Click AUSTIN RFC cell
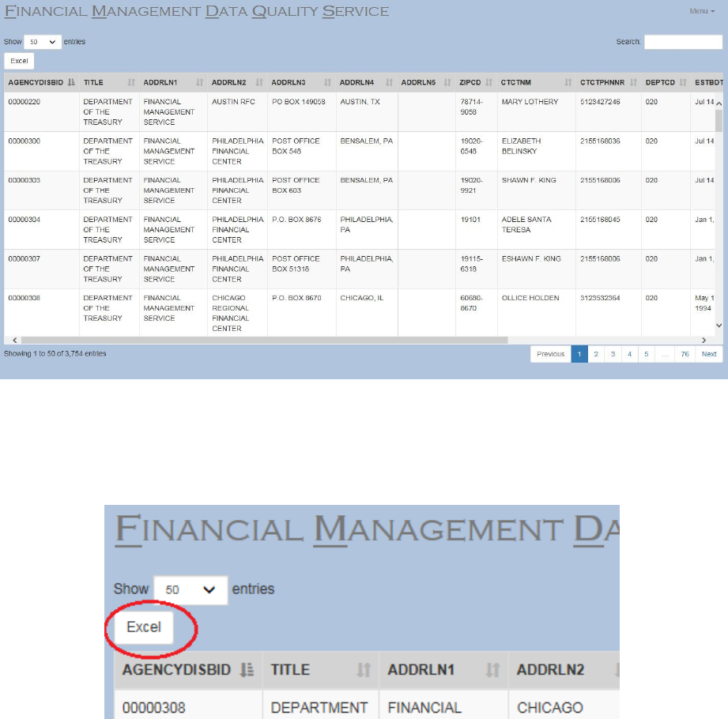The height and width of the screenshot is (719, 728). coord(237,112)
